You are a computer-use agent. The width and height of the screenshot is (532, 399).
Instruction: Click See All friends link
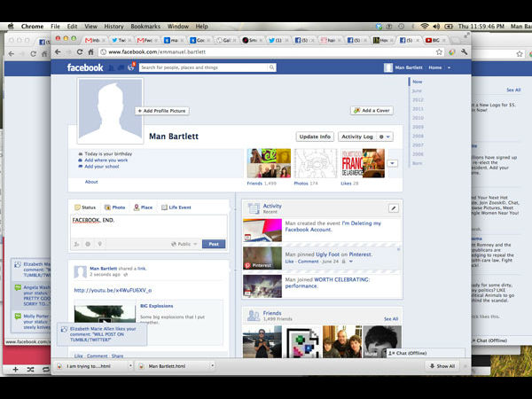[391, 319]
